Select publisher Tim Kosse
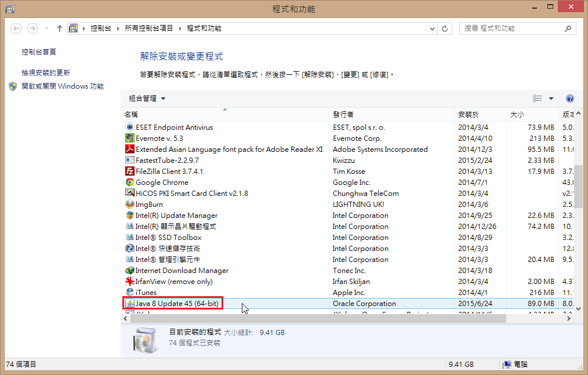 coord(349,172)
